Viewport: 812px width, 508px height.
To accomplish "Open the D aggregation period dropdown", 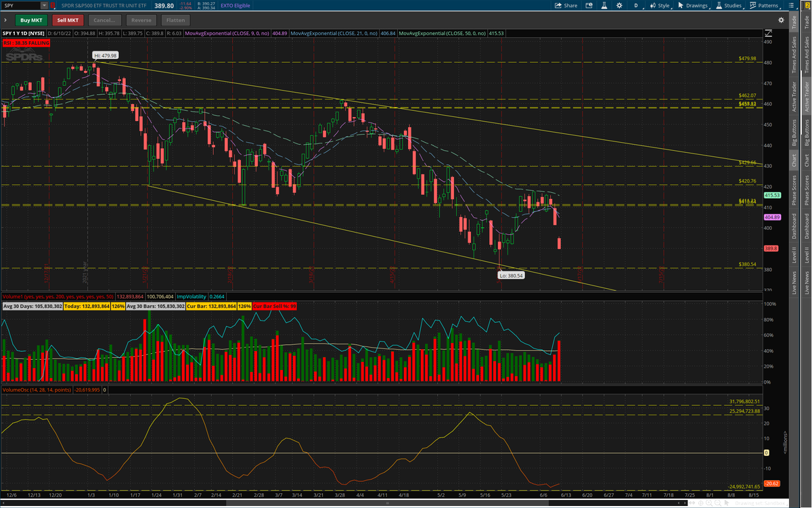I will pos(636,5).
